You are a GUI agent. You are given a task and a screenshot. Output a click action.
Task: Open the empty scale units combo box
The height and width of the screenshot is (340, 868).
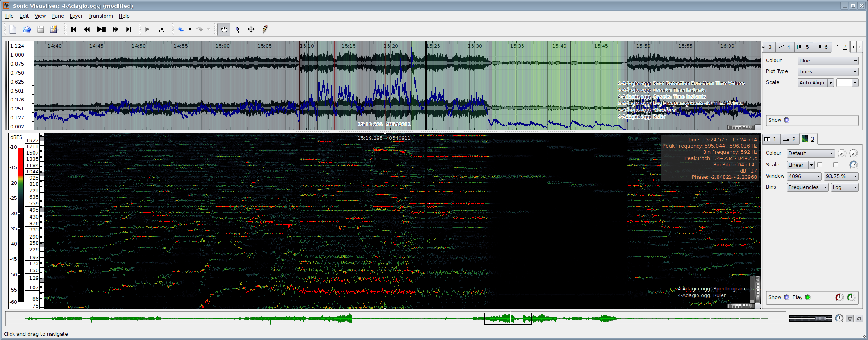pyautogui.click(x=847, y=83)
